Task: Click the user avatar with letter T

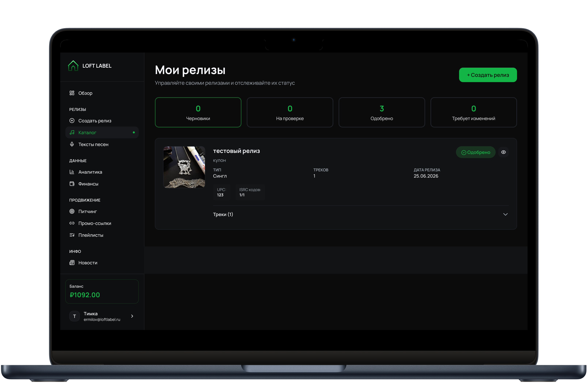Action: click(x=75, y=316)
